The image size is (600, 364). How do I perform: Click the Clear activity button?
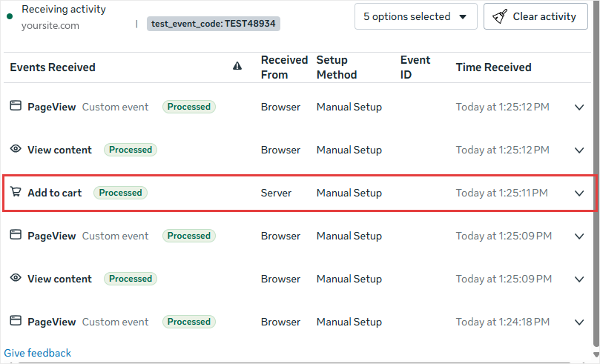[x=535, y=16]
